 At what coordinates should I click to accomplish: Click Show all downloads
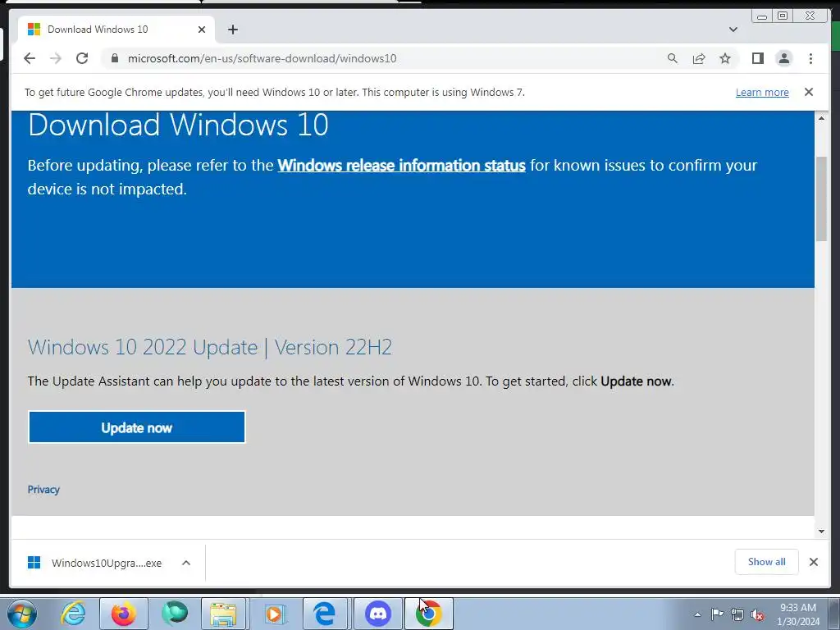(x=767, y=561)
